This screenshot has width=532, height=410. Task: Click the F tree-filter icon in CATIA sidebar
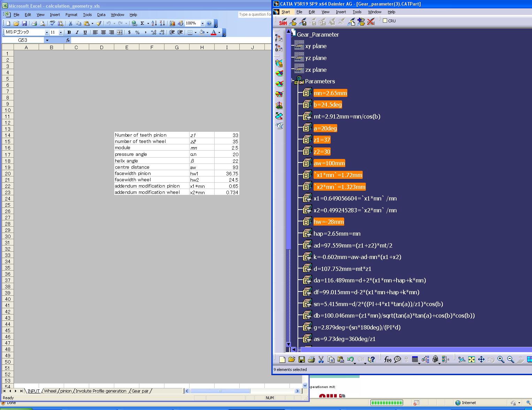279,38
